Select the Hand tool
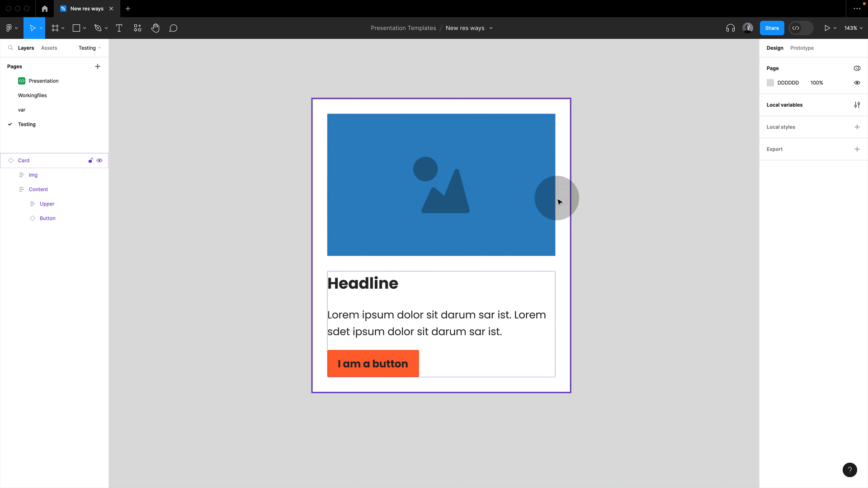Screen dimensions: 868x488 [x=156, y=28]
